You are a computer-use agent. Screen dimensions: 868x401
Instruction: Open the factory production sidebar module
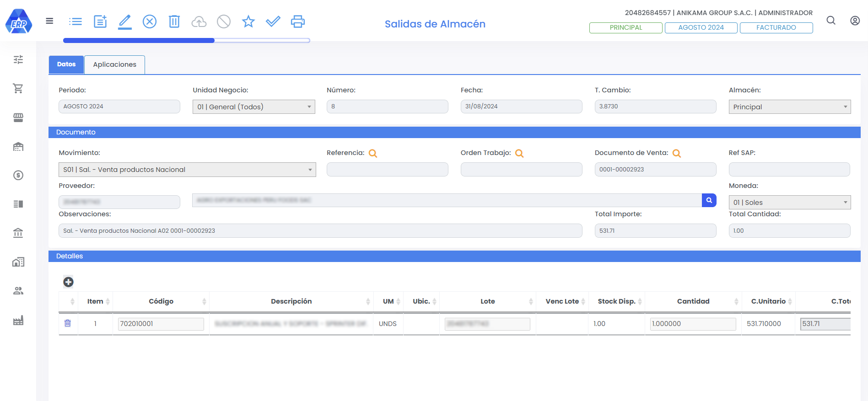(x=18, y=320)
